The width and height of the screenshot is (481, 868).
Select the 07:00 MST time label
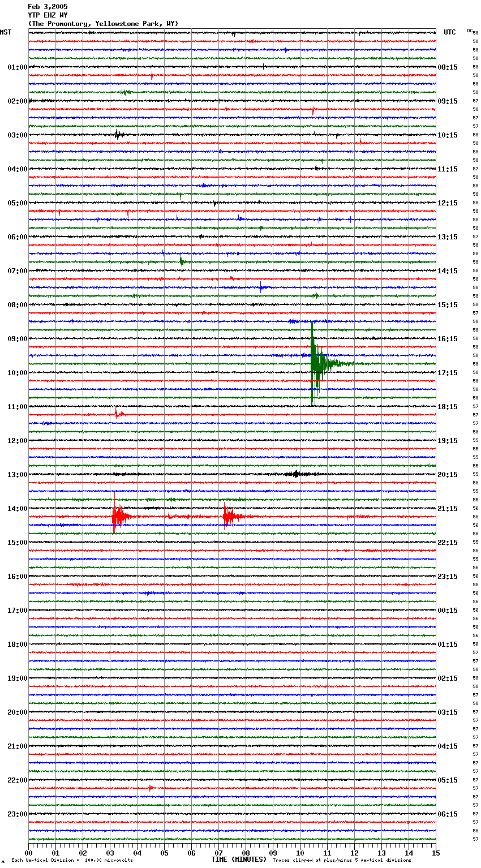coord(18,271)
